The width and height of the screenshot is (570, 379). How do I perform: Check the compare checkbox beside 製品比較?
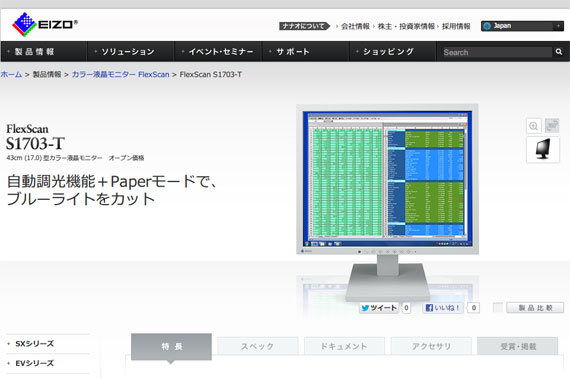click(x=498, y=307)
